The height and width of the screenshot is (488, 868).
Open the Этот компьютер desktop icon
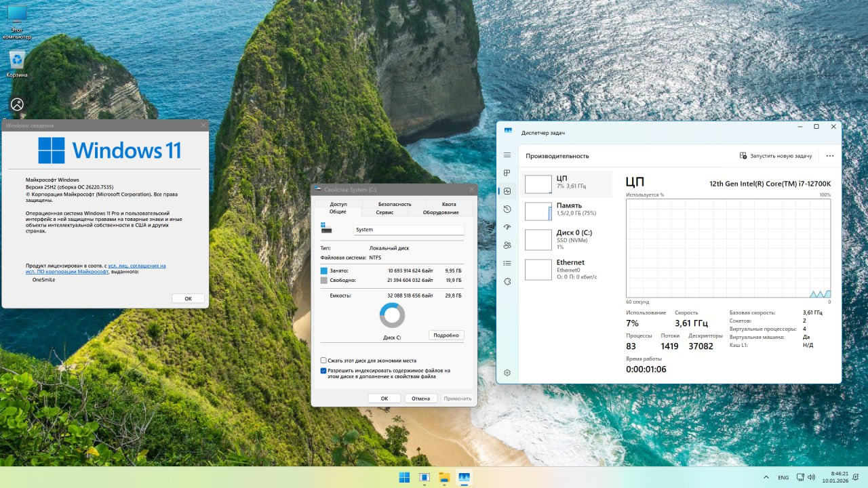pos(17,22)
